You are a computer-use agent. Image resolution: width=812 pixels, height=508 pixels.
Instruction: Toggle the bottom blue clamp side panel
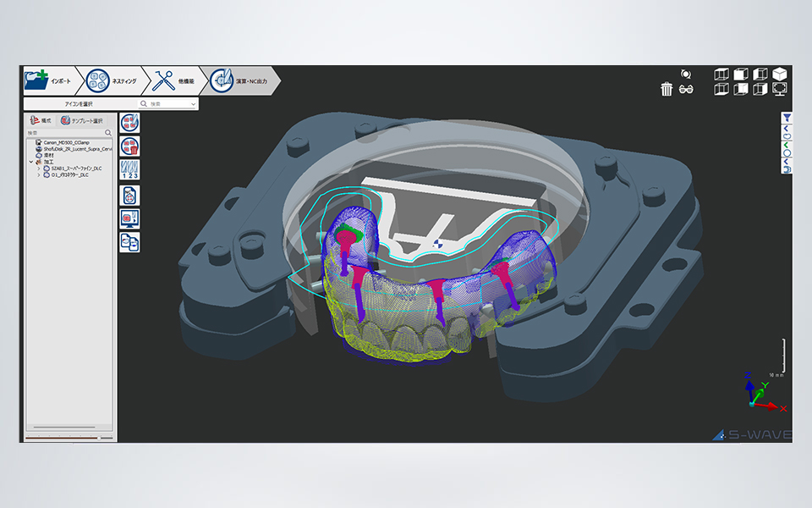787,169
